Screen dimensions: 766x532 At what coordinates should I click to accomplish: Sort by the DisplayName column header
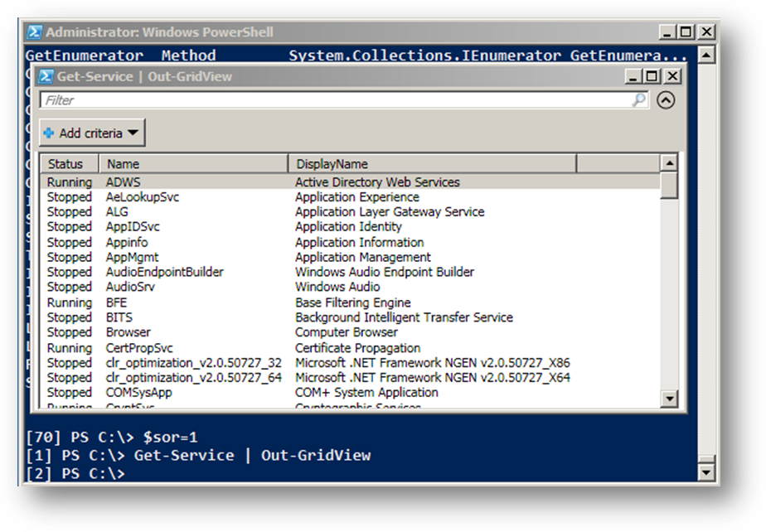coord(431,164)
